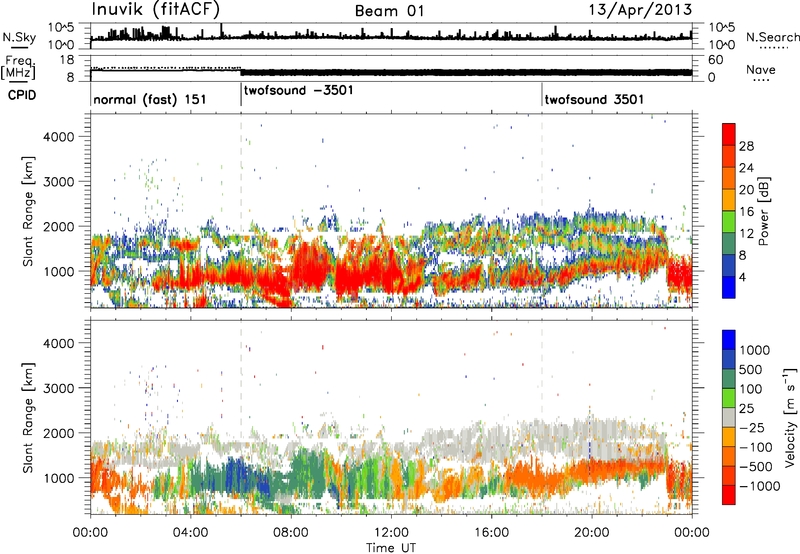This screenshot has height=554, width=800.
Task: Click the -1000 tick on velocity colorbar
Action: 760,486
